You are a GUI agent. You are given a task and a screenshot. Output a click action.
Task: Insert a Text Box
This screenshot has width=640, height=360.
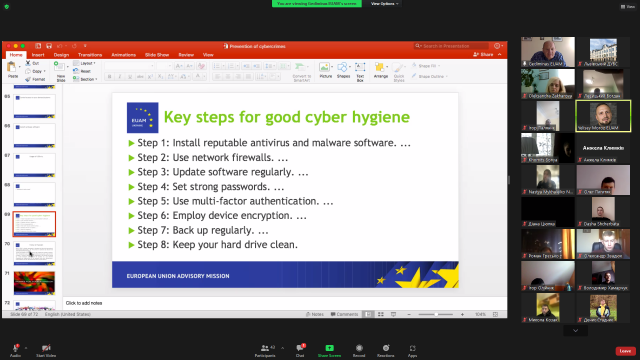pyautogui.click(x=360, y=71)
